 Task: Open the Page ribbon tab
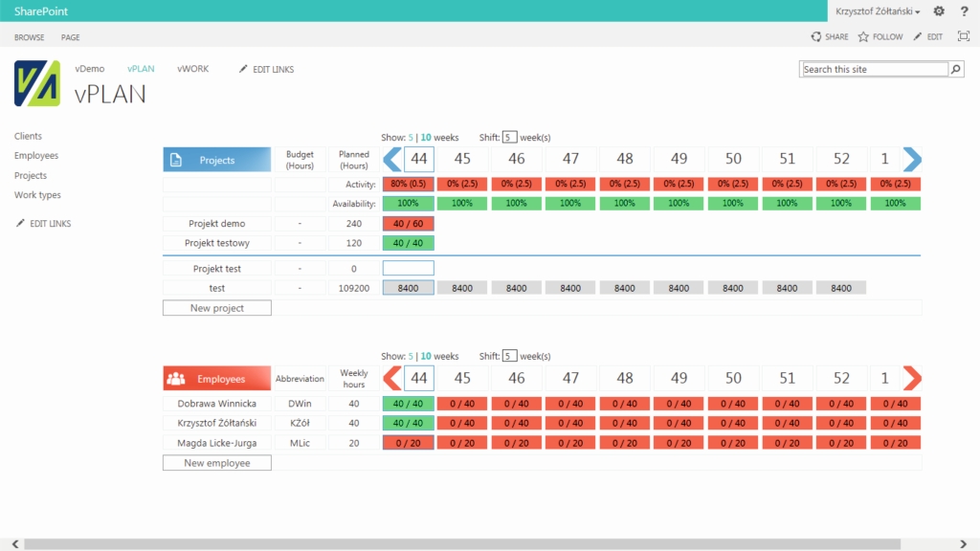coord(70,37)
